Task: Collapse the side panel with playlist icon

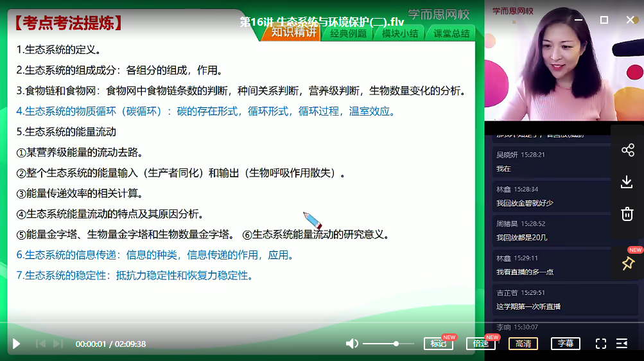Action: (622, 344)
